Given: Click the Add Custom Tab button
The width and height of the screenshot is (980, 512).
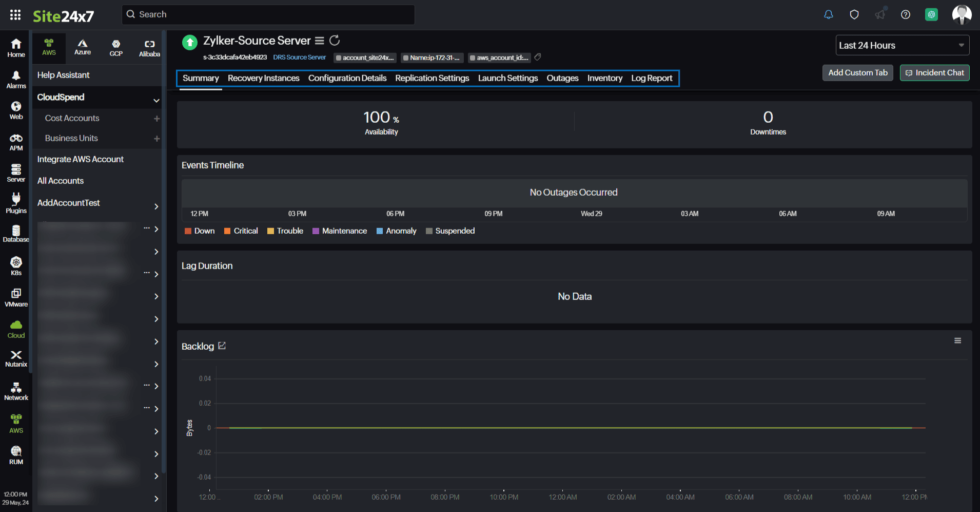Looking at the screenshot, I should click(x=857, y=72).
